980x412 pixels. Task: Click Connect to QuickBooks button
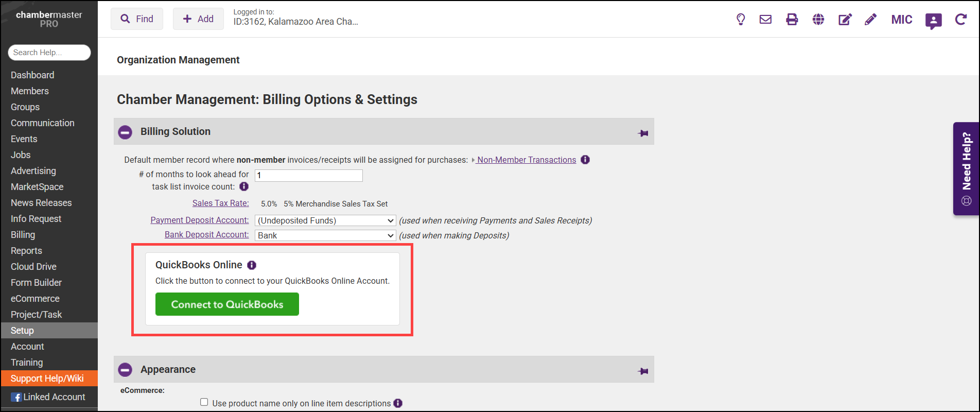pyautogui.click(x=227, y=304)
